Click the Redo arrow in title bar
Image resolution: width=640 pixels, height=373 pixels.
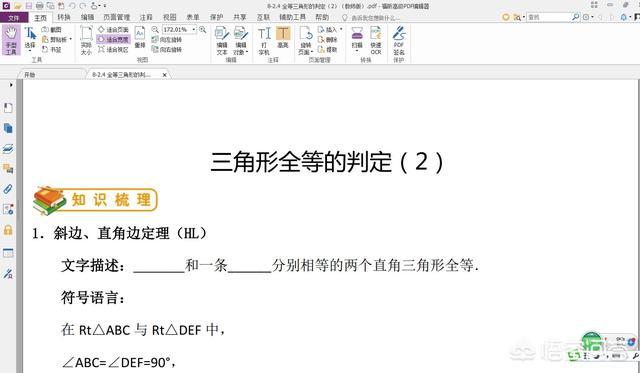click(83, 6)
